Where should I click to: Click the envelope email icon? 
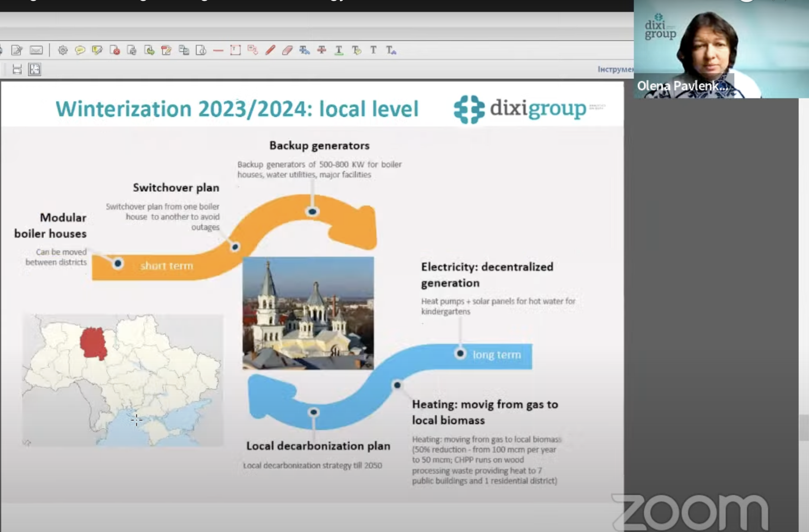tap(36, 50)
